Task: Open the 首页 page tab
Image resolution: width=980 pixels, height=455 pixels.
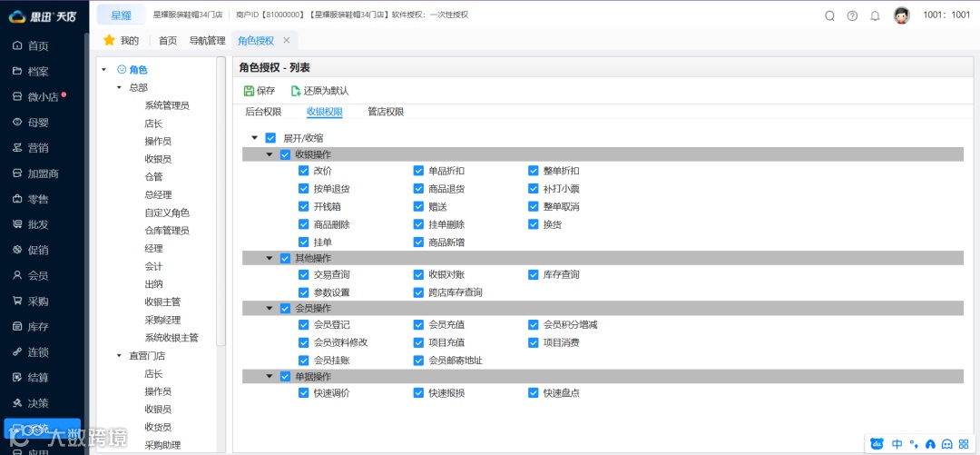Action: point(168,41)
